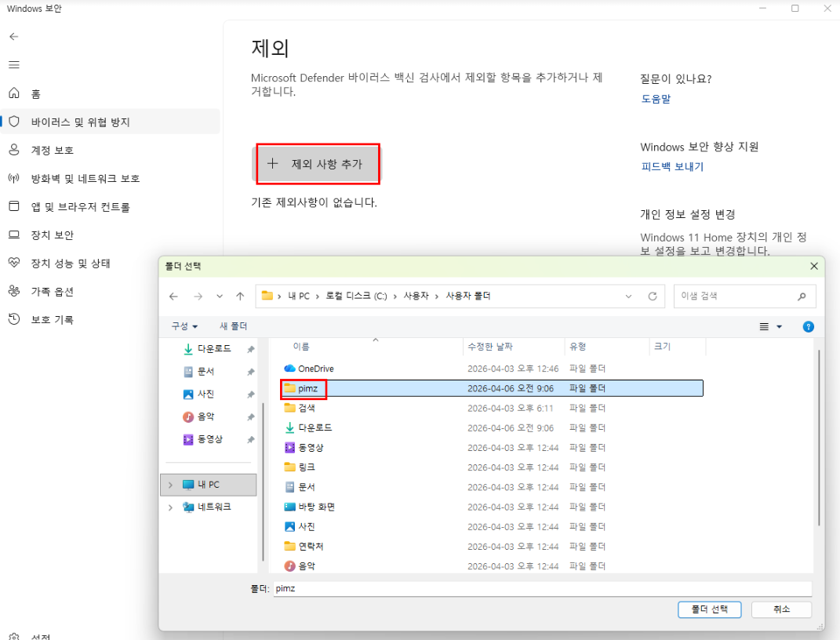
Task: Go to Home (홈) in sidebar
Action: click(35, 93)
